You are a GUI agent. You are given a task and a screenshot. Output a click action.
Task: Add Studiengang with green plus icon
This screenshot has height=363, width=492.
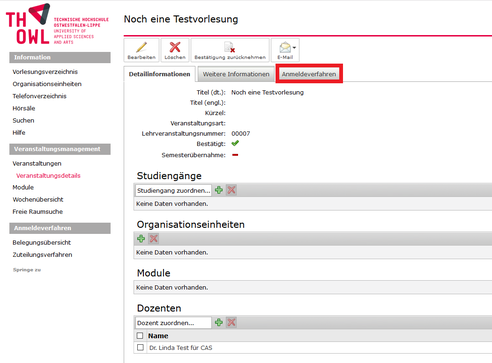point(219,190)
